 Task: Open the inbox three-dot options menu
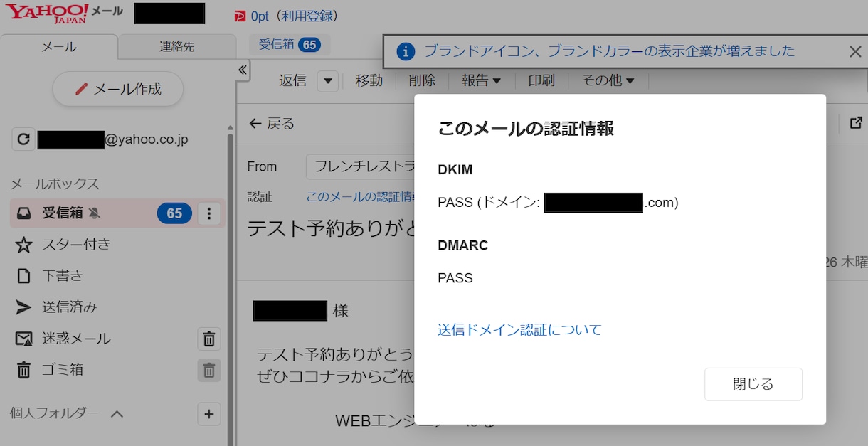point(208,213)
